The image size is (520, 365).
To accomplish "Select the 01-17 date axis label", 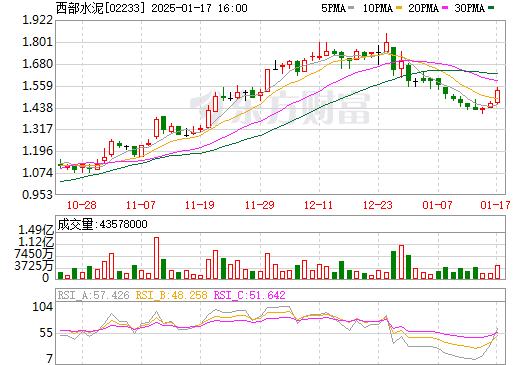I will coord(495,205).
